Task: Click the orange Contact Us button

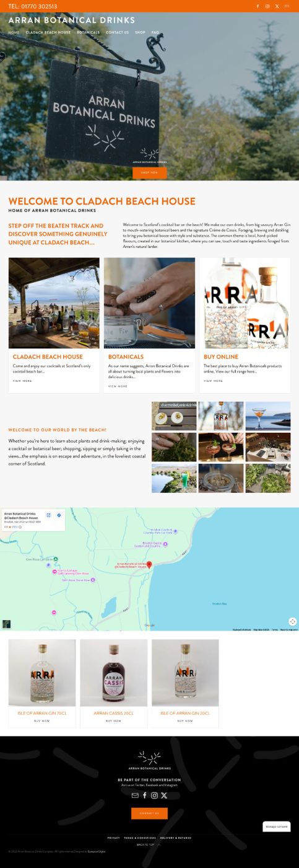Action: (x=149, y=813)
